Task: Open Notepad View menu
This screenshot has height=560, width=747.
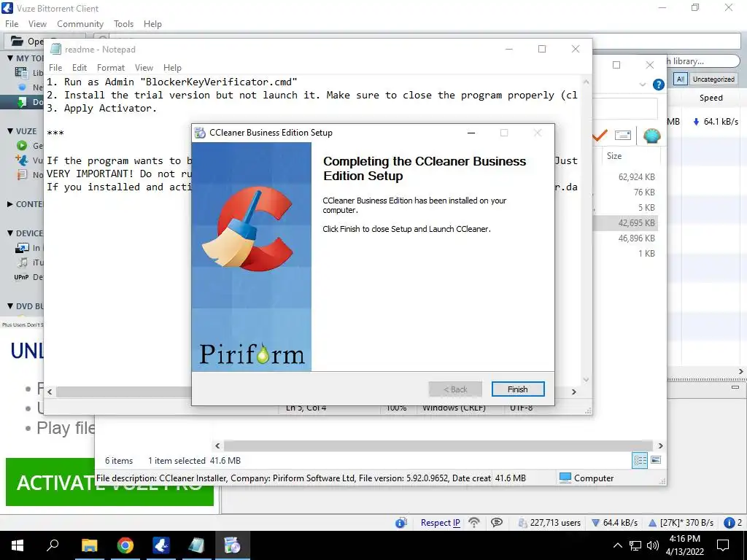Action: (x=144, y=68)
